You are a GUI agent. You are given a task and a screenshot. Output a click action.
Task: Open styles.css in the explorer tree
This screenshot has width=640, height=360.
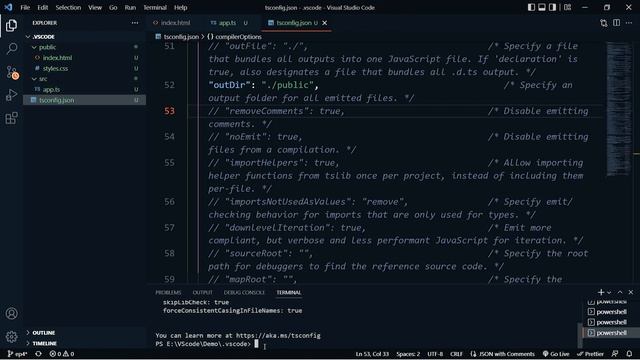point(56,69)
